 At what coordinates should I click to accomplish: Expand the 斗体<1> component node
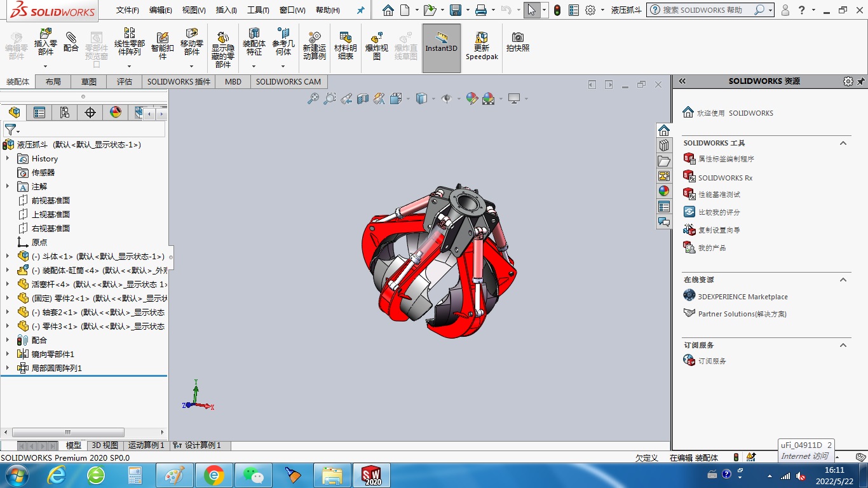pos(8,256)
